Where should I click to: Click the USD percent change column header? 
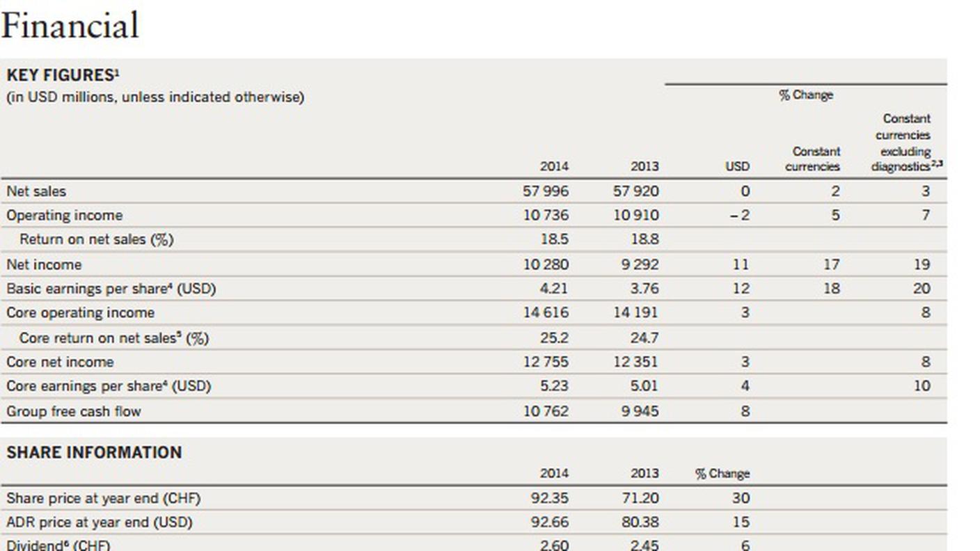click(x=737, y=166)
